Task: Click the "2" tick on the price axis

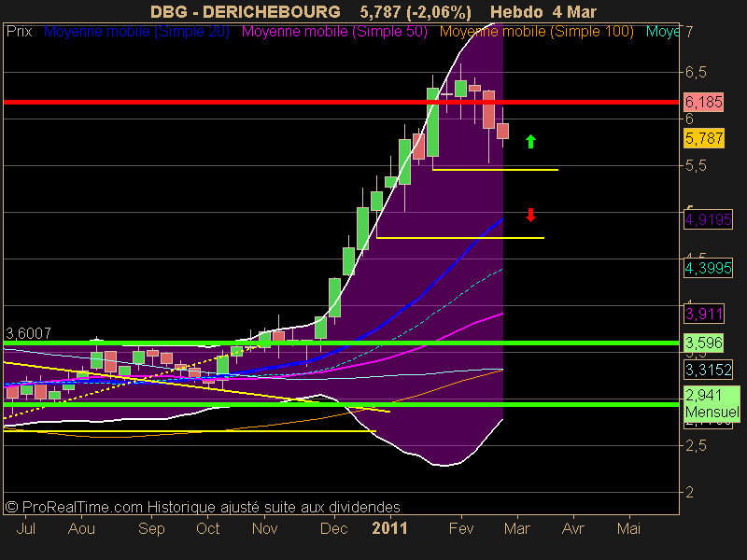Action: pos(689,493)
